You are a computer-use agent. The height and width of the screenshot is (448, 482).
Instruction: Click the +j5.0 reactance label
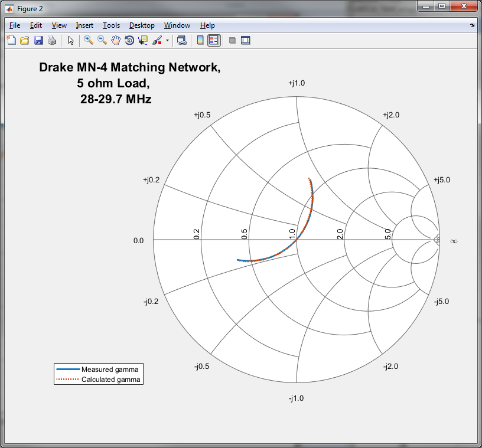tap(442, 180)
